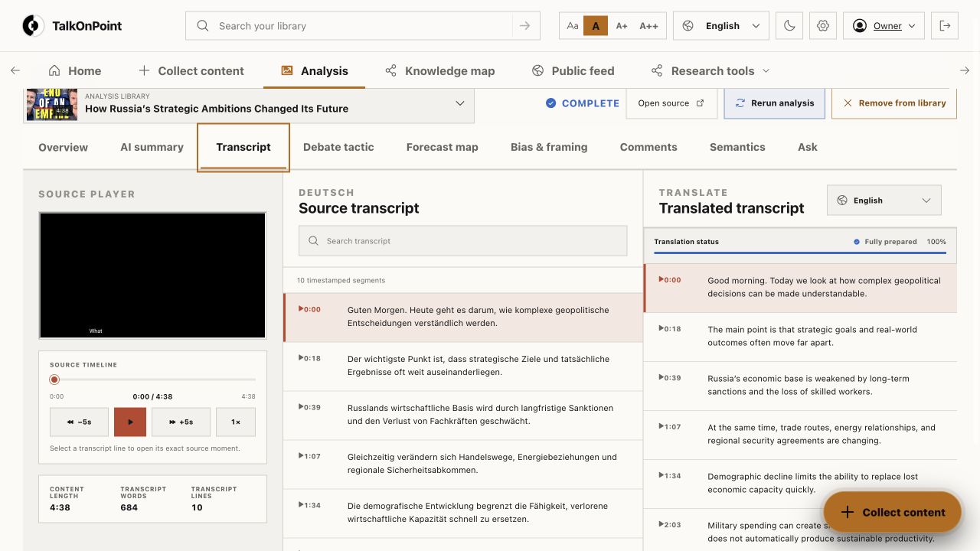This screenshot has width=980, height=551.
Task: Switch to the Ask tab
Action: (808, 147)
